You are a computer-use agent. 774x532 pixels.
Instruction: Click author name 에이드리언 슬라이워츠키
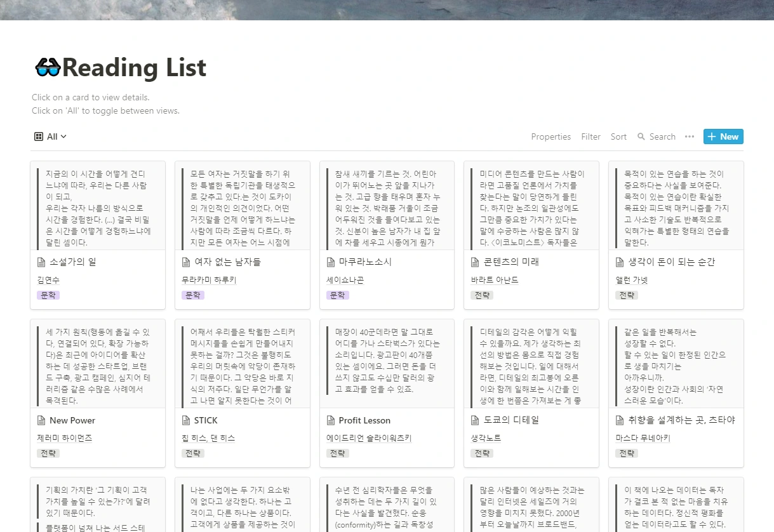(370, 438)
